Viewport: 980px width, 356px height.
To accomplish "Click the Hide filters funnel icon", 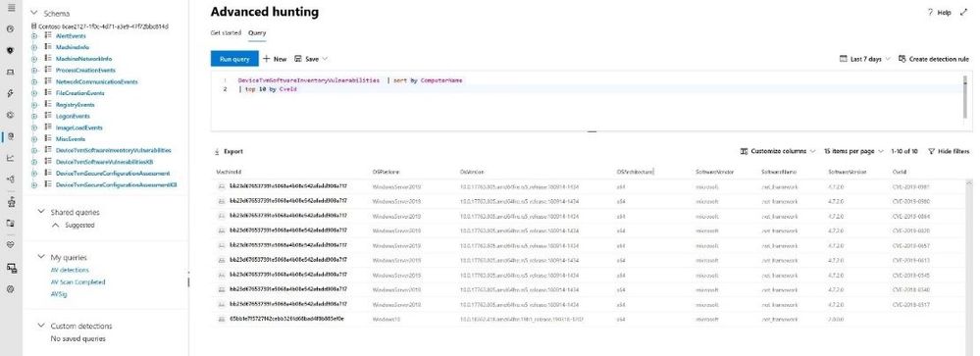I will pos(931,151).
